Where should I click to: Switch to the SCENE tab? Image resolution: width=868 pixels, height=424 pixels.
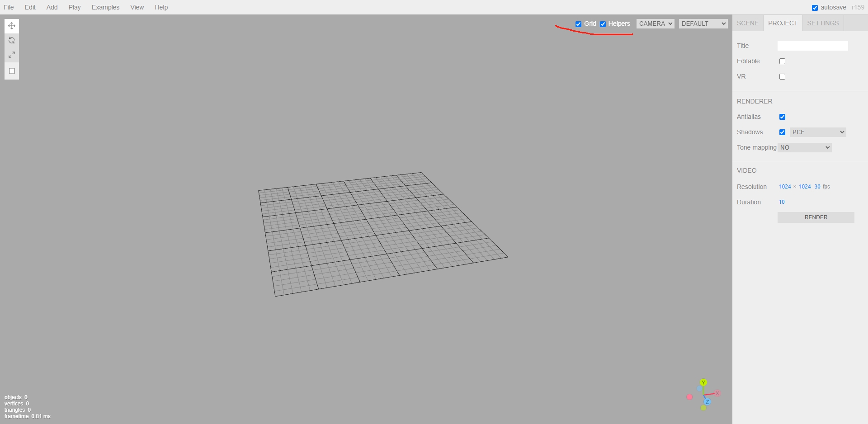748,23
